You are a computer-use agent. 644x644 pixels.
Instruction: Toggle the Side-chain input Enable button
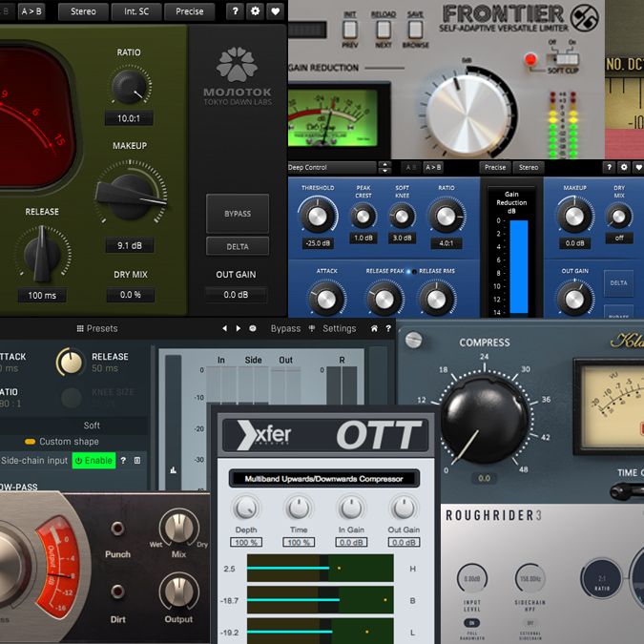(93, 461)
